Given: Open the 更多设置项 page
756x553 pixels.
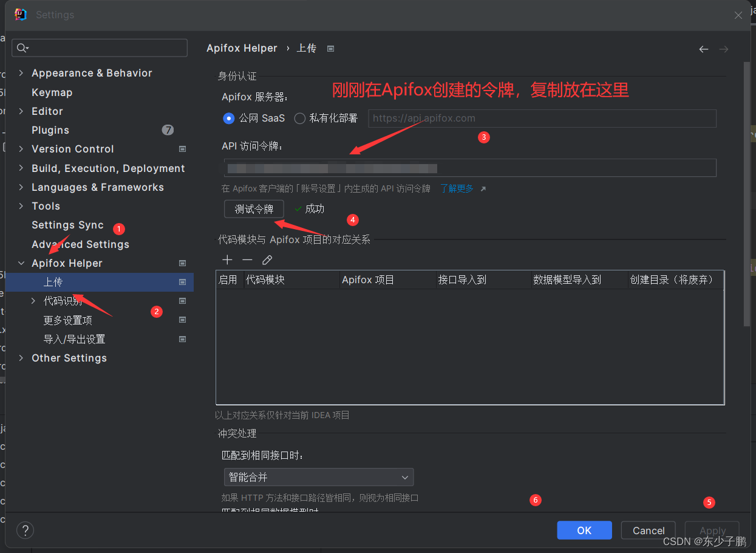Looking at the screenshot, I should point(67,320).
